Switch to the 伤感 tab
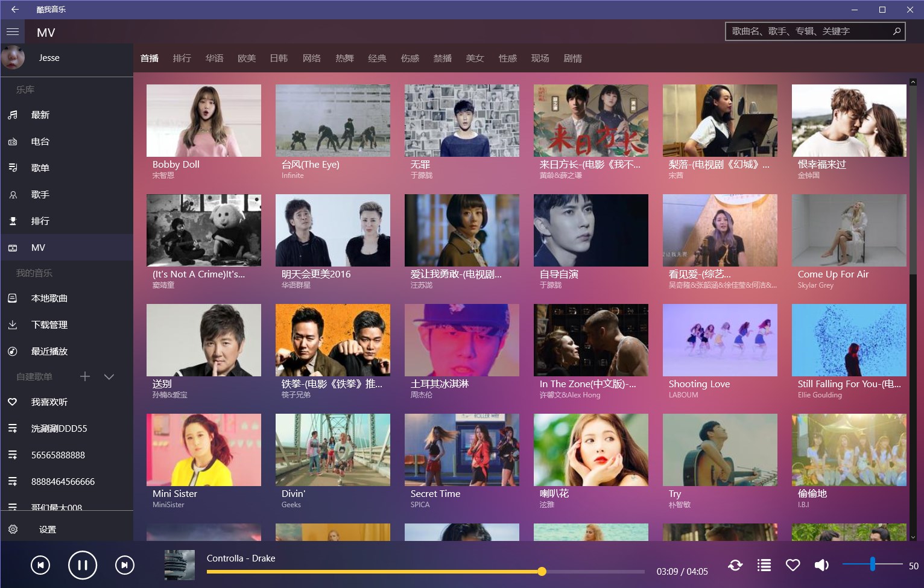The height and width of the screenshot is (588, 924). [x=410, y=58]
